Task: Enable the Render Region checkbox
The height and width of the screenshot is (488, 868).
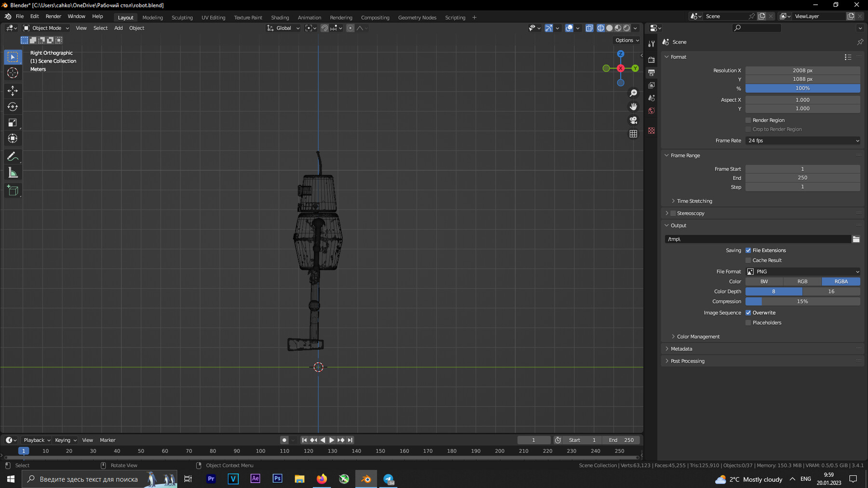Action: [x=748, y=120]
